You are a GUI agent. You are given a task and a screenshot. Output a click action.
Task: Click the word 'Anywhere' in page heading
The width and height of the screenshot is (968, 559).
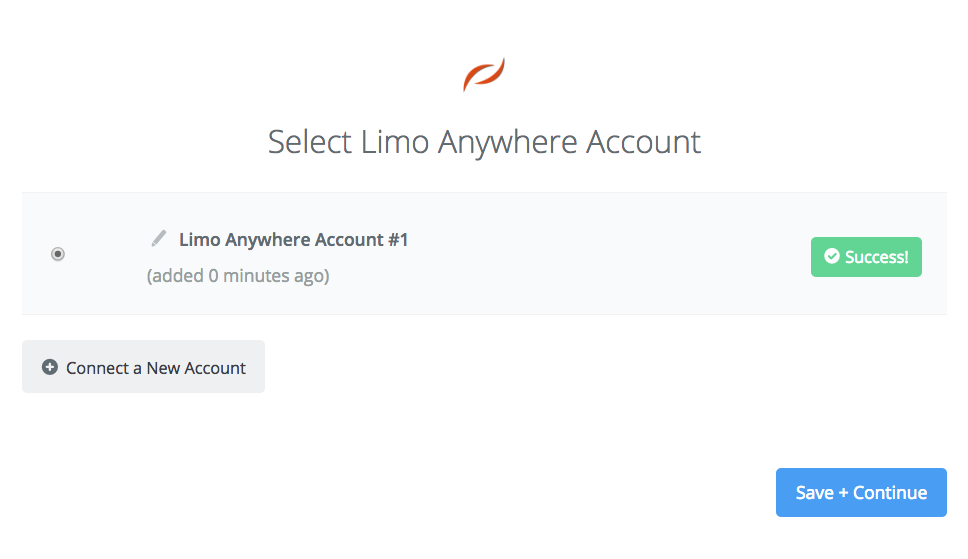point(507,143)
